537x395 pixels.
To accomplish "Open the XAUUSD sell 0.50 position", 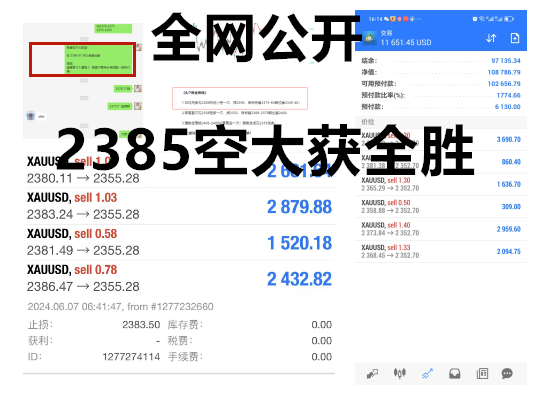I will click(441, 207).
